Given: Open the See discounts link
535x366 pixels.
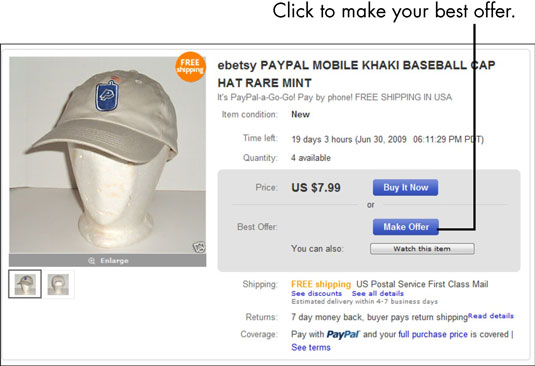Looking at the screenshot, I should point(316,294).
